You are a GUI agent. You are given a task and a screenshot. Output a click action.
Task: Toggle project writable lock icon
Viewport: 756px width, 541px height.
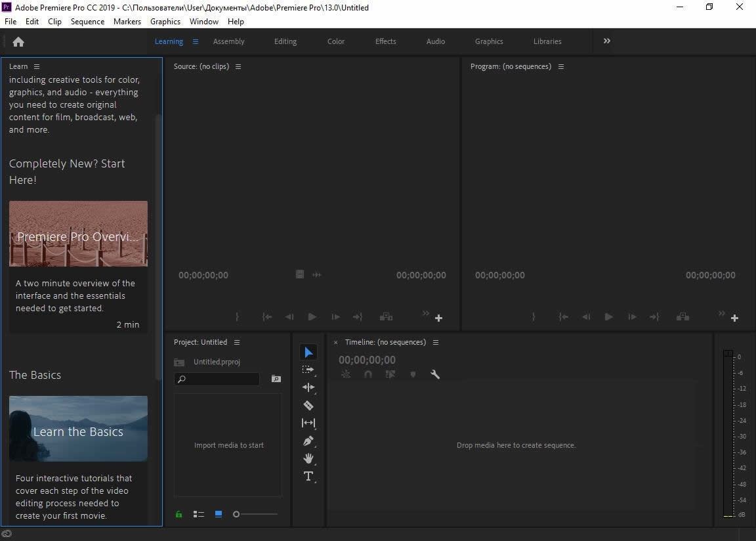pyautogui.click(x=179, y=515)
